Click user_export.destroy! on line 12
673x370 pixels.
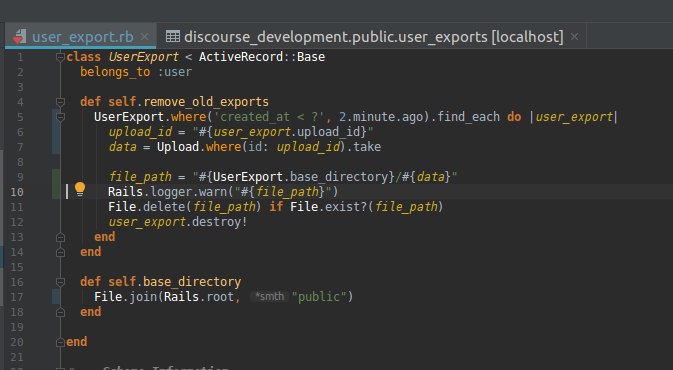tap(178, 222)
